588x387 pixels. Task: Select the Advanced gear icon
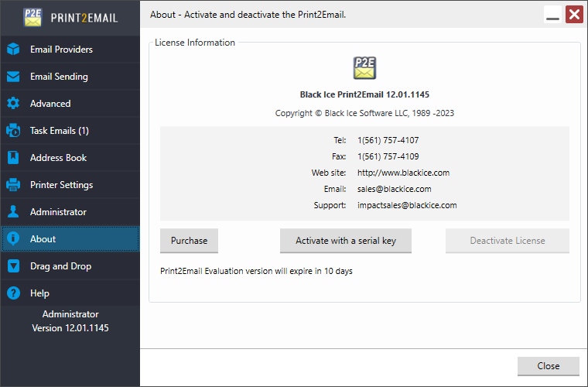click(x=13, y=104)
